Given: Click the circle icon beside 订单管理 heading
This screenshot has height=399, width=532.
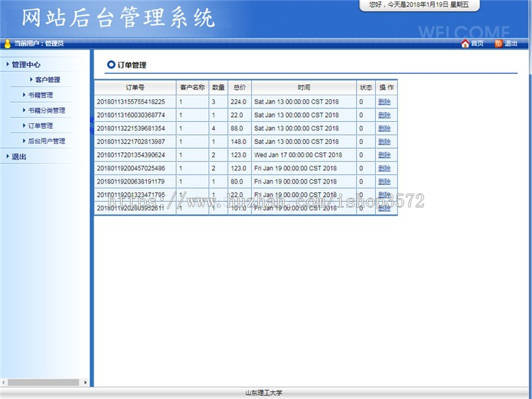Looking at the screenshot, I should (x=111, y=64).
